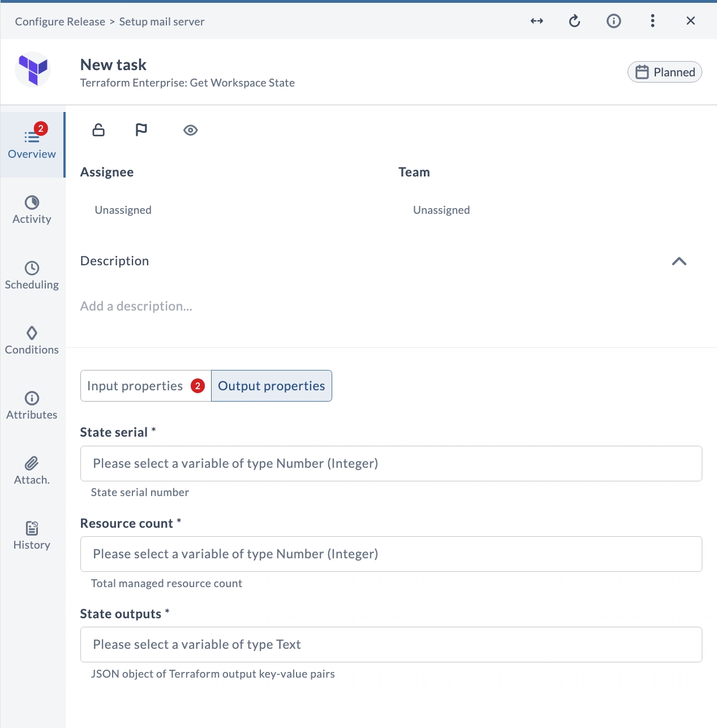Screen dimensions: 717x728
Task: Open Resource count variable dropdown
Action: 391,554
